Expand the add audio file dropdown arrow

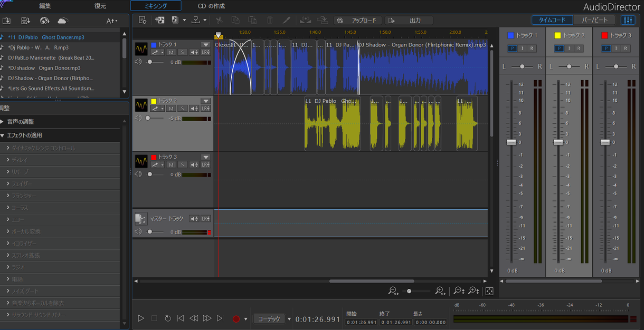(x=184, y=20)
